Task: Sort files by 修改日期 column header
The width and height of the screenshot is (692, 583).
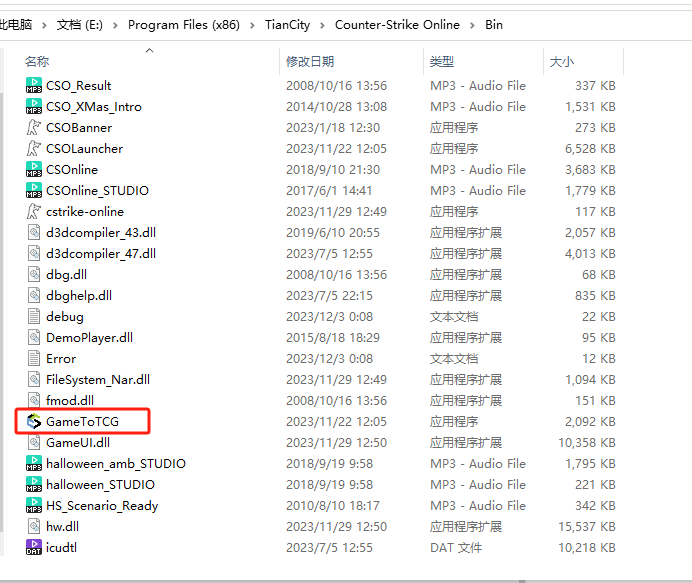Action: 310,61
